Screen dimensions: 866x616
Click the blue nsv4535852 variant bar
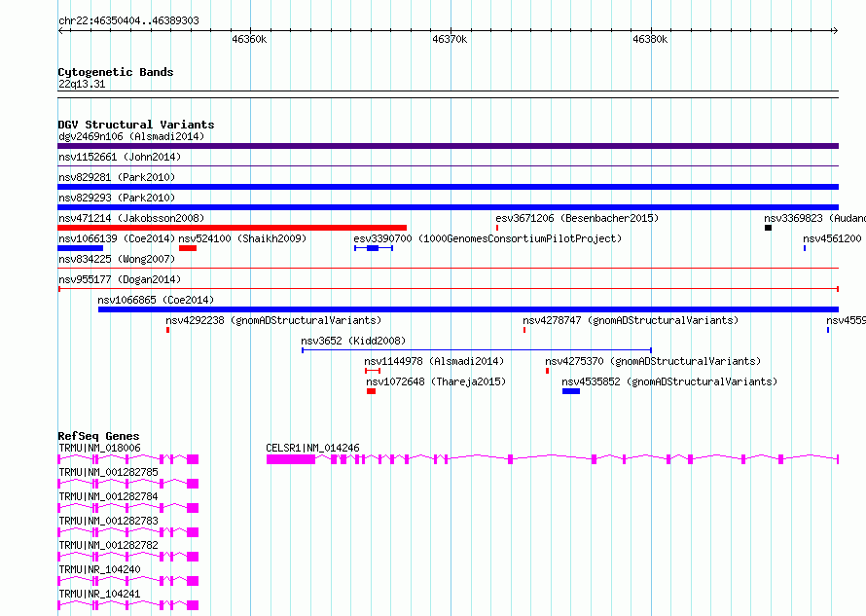click(x=571, y=391)
